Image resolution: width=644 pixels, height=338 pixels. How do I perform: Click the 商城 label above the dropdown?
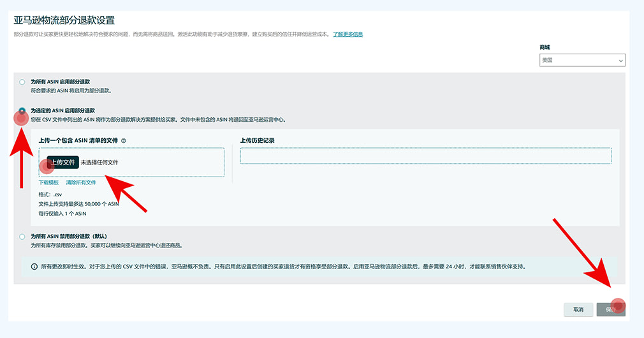[545, 47]
